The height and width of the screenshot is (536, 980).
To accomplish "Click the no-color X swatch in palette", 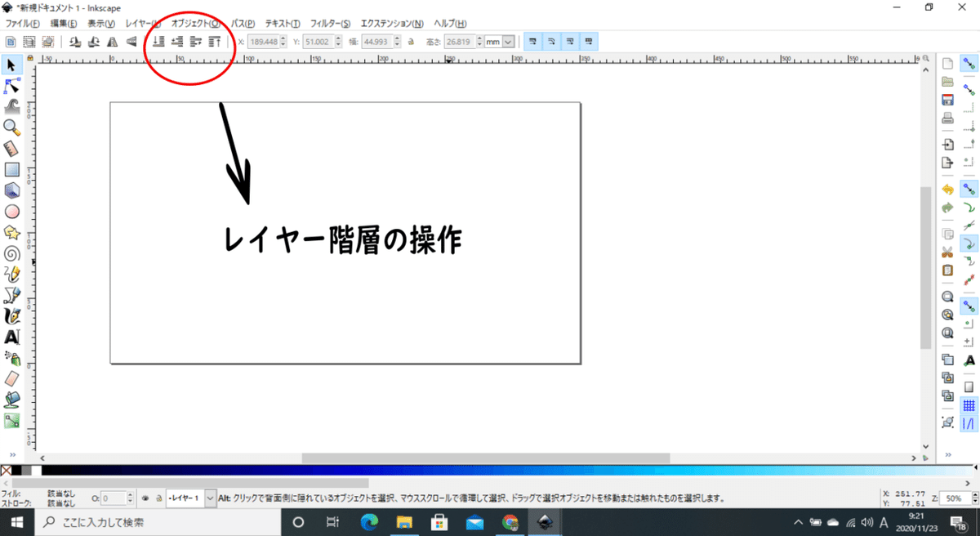I will [6, 470].
